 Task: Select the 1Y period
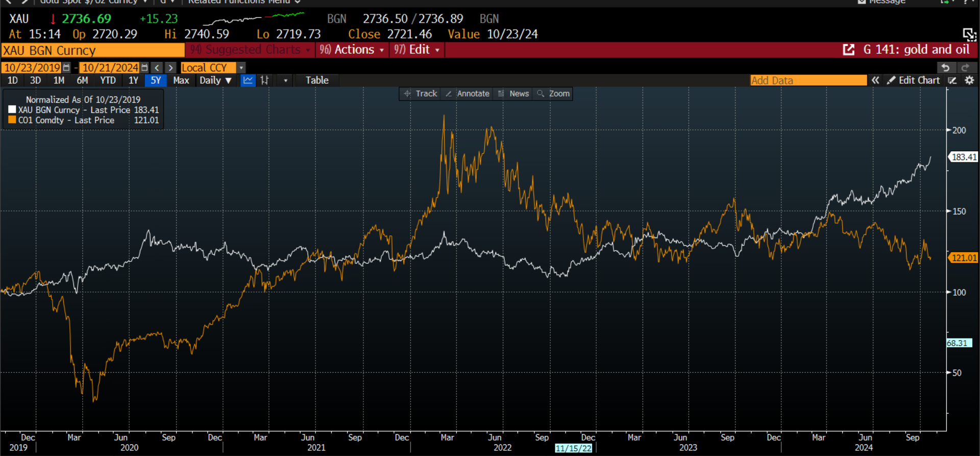(133, 80)
